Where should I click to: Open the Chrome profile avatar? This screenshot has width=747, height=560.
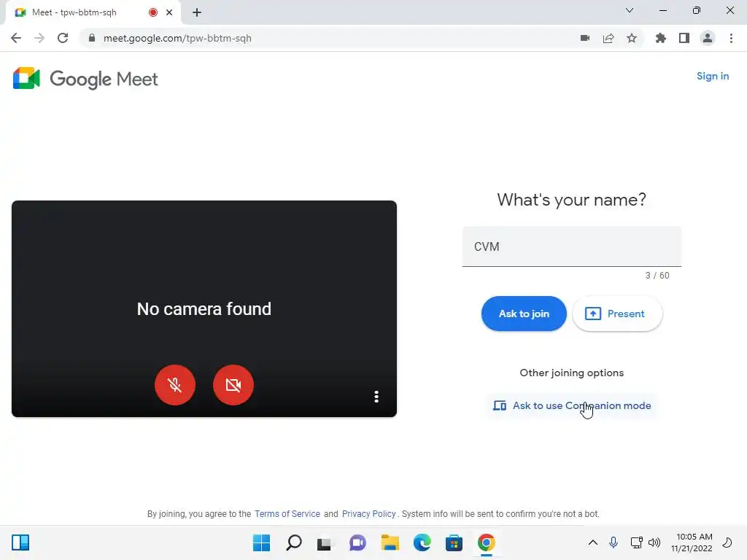point(708,38)
